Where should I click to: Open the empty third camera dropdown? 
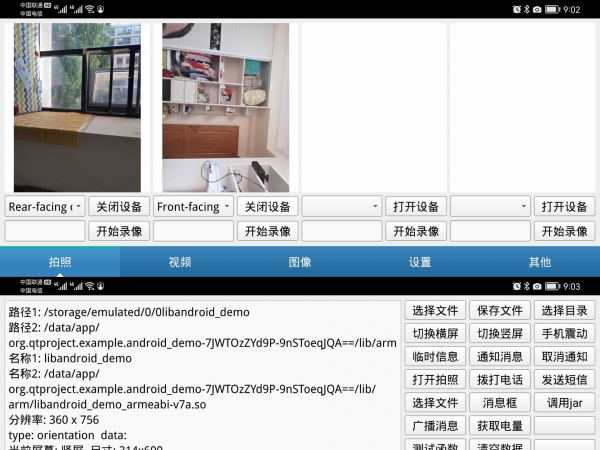pyautogui.click(x=342, y=207)
